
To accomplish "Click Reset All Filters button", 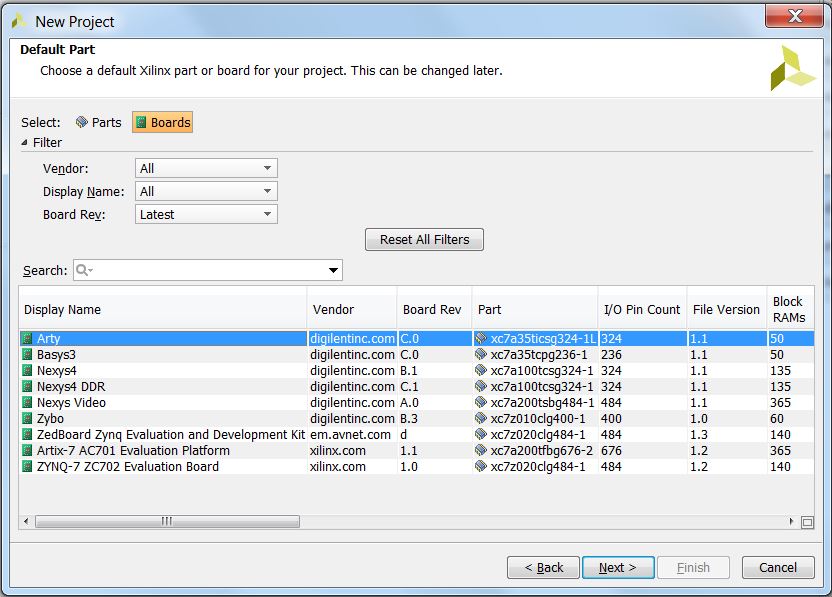I will [x=424, y=239].
